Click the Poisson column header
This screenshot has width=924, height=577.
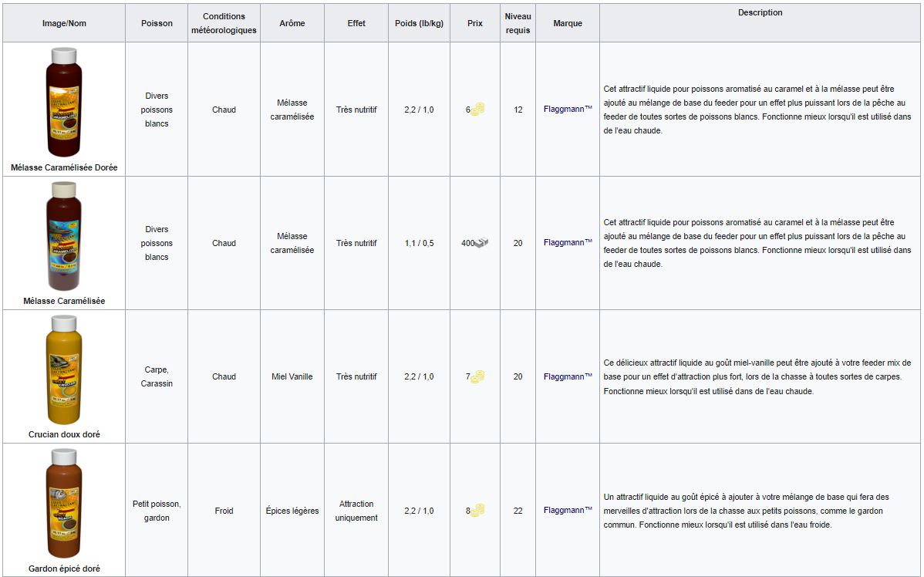157,23
